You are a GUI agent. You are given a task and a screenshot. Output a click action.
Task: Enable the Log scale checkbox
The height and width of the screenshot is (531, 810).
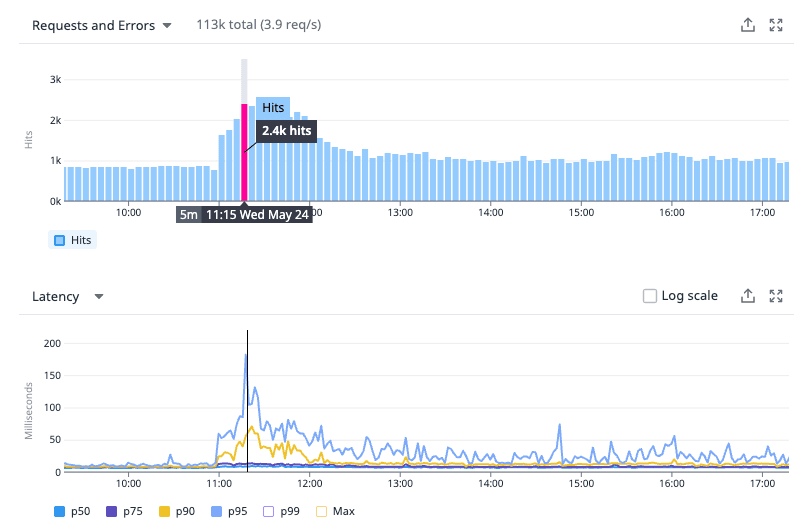click(x=649, y=296)
